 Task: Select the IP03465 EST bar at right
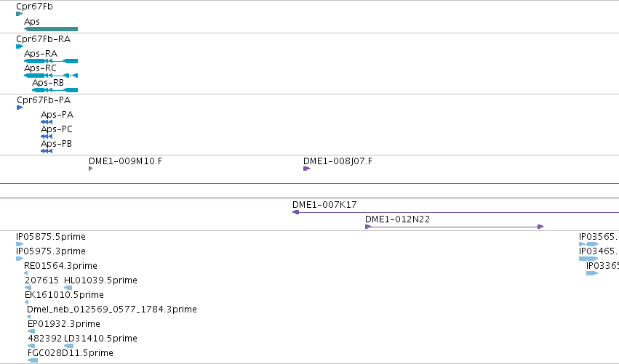588,259
